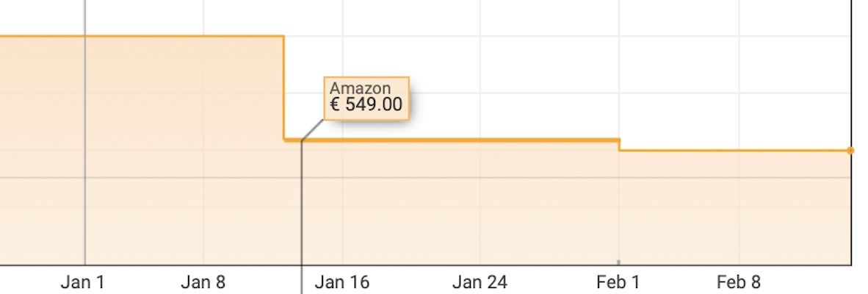Click the gray vertical line above Jan 1
The height and width of the screenshot is (294, 868).
coord(85,18)
